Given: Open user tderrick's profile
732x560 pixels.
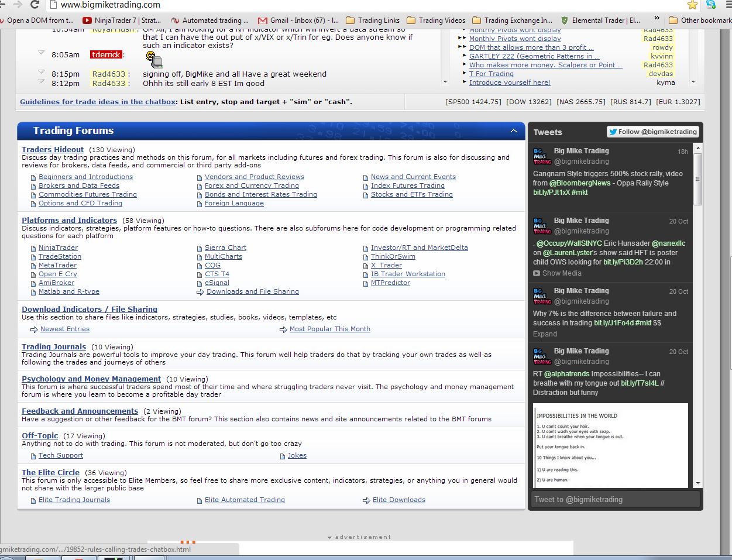Looking at the screenshot, I should (106, 54).
